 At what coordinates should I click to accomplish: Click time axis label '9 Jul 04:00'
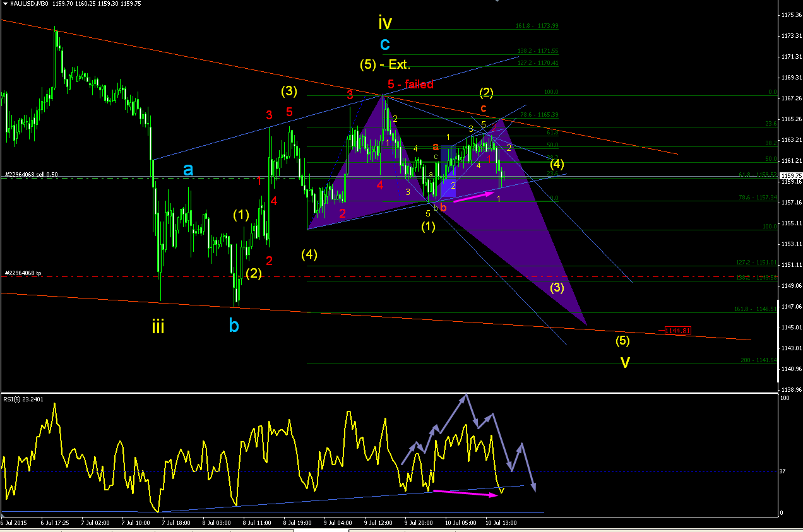[338, 523]
